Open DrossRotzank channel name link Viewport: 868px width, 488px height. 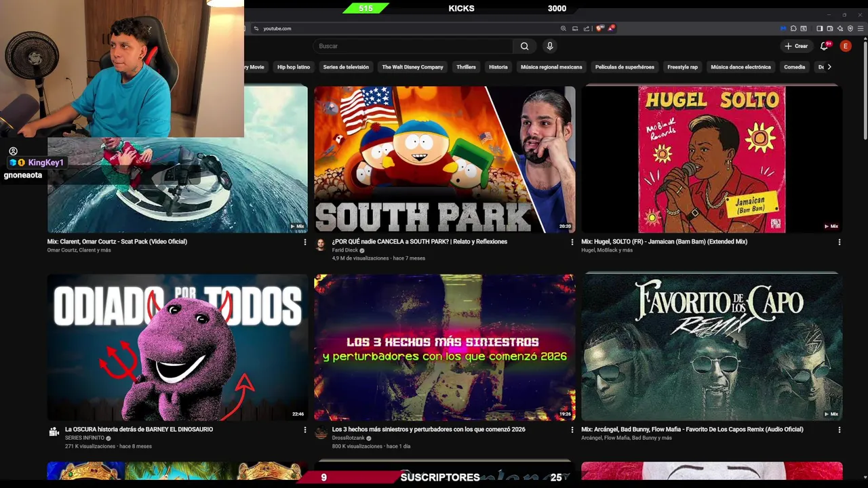coord(349,438)
